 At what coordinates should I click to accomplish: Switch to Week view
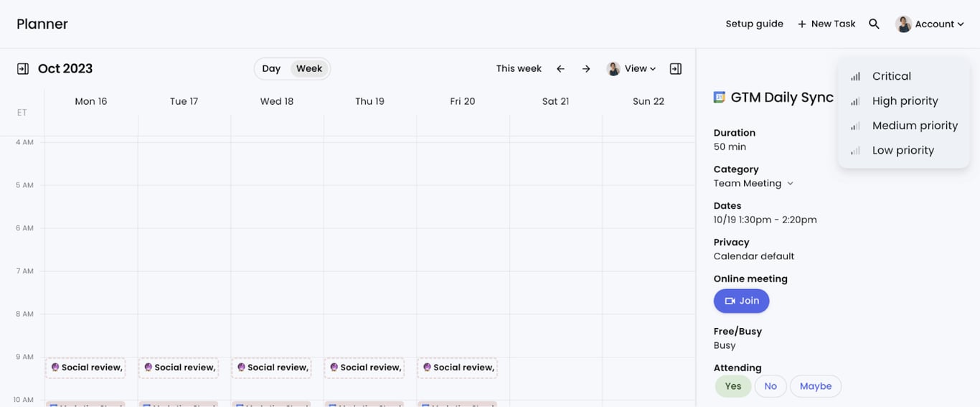coord(309,69)
